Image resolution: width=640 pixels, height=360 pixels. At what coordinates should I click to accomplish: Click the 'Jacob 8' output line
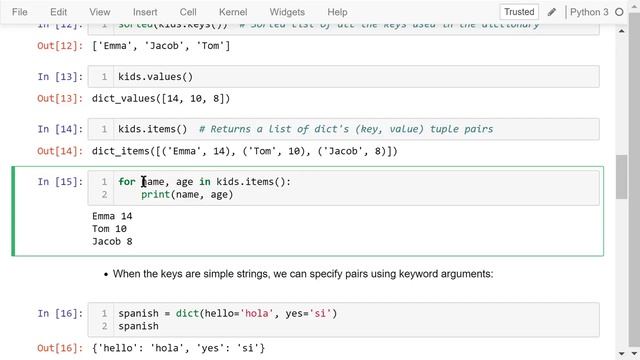click(x=112, y=241)
